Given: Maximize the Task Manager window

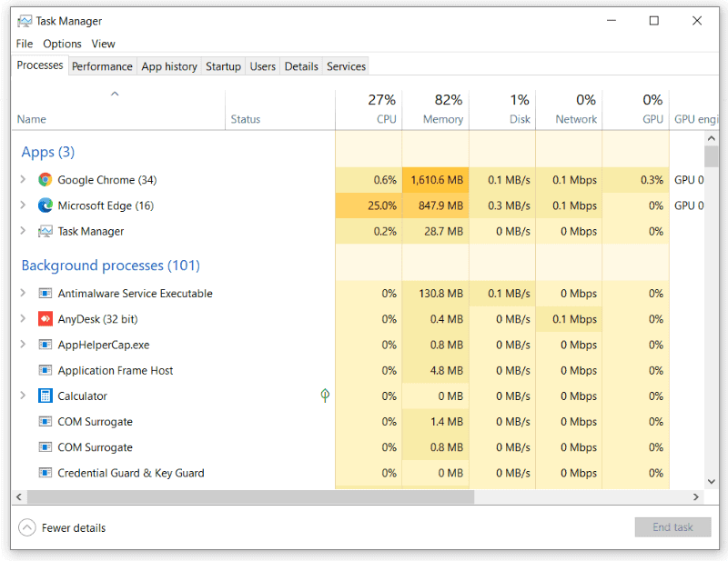Looking at the screenshot, I should [x=653, y=21].
